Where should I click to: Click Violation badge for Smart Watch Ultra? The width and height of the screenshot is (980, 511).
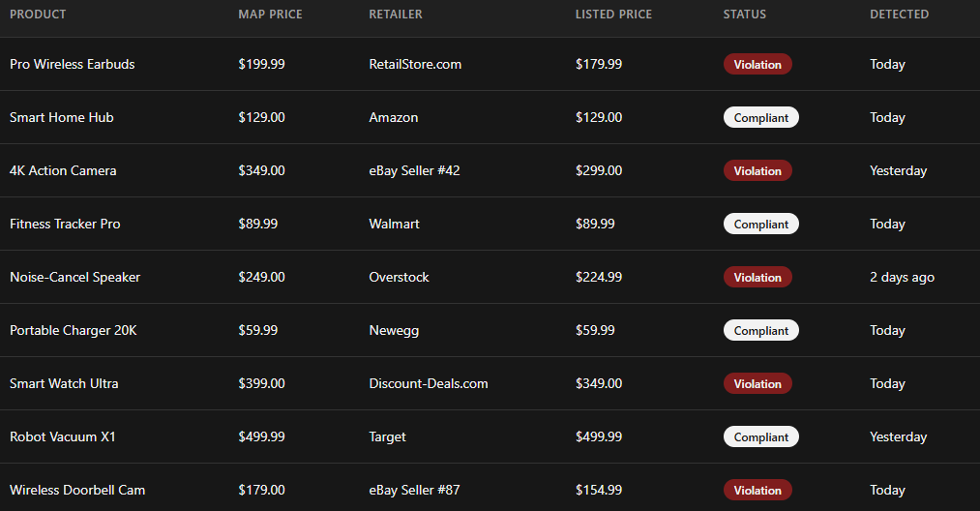coord(757,384)
